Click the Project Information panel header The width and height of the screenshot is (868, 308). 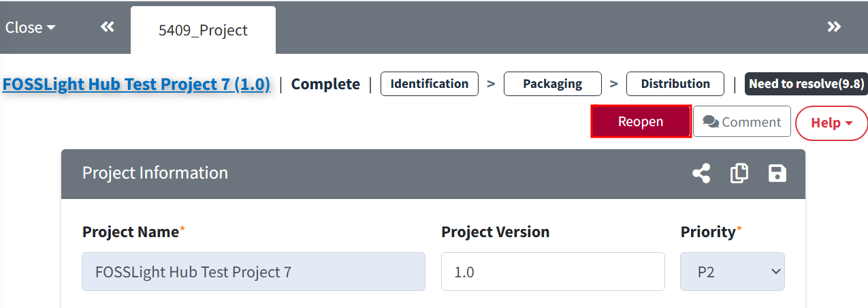[x=433, y=174]
